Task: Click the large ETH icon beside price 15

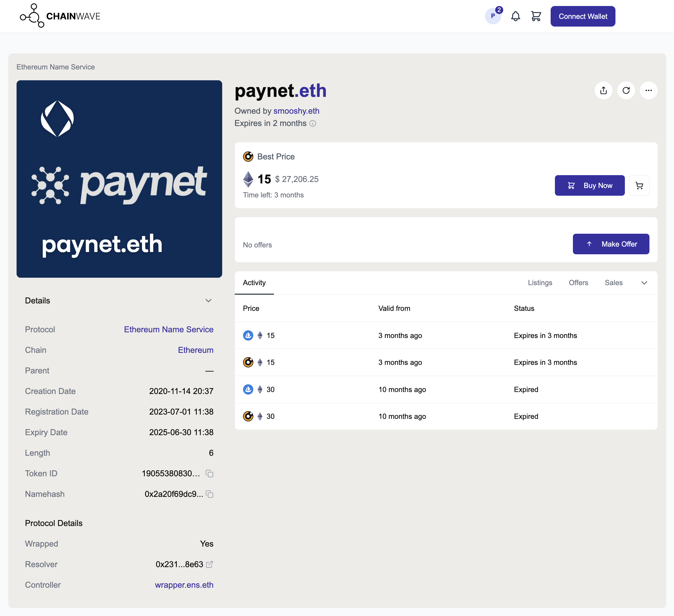Action: point(248,179)
